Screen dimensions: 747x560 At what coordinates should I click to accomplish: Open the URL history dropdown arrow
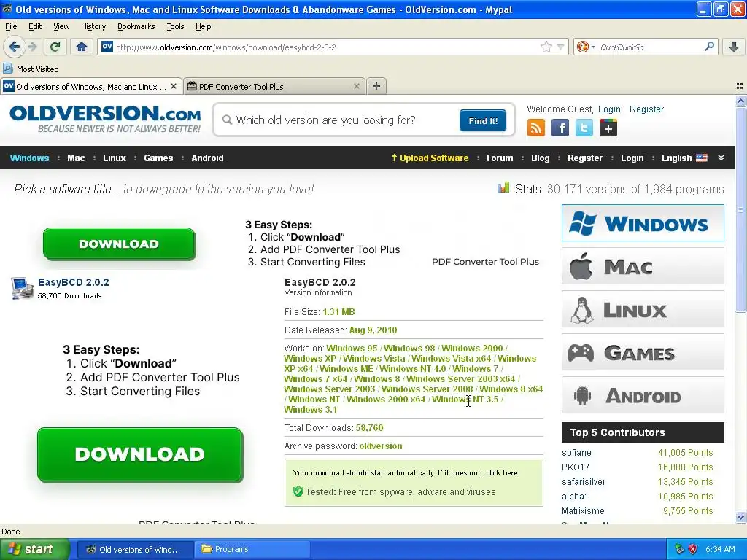[x=560, y=47]
